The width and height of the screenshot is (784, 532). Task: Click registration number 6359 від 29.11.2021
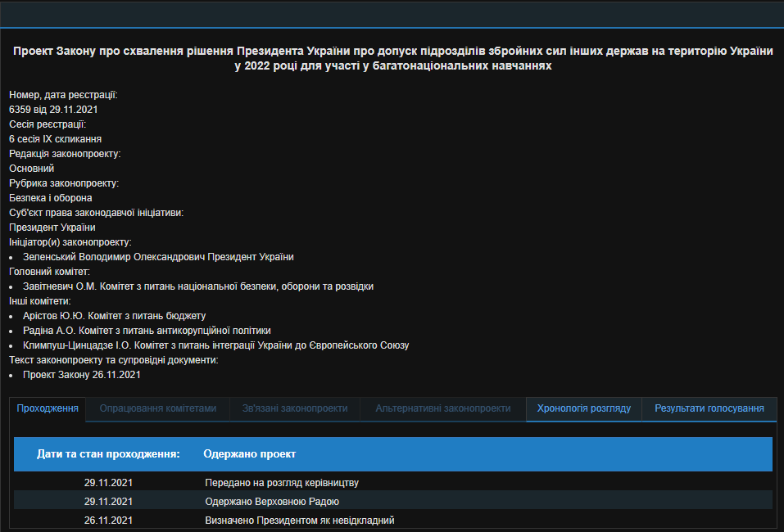[54, 110]
